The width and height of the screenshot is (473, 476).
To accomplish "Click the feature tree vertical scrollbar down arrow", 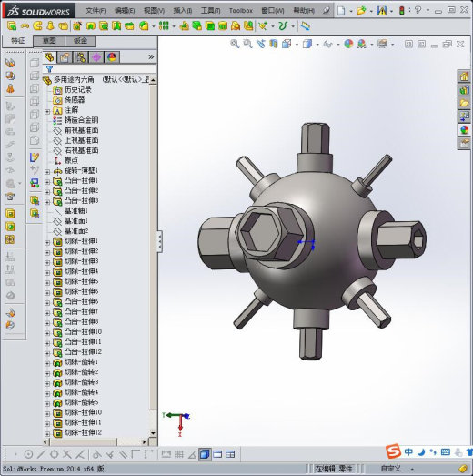I will (x=153, y=433).
